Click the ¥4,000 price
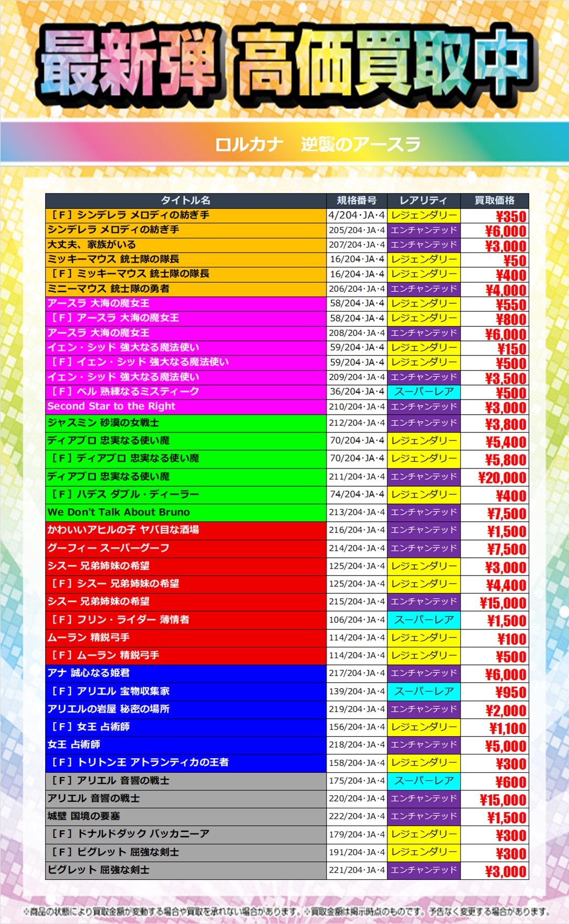 click(505, 290)
